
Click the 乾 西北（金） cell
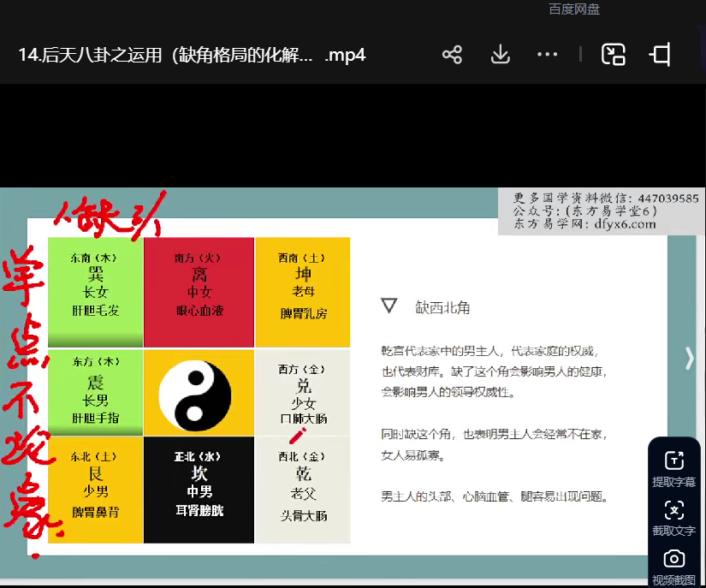point(303,490)
